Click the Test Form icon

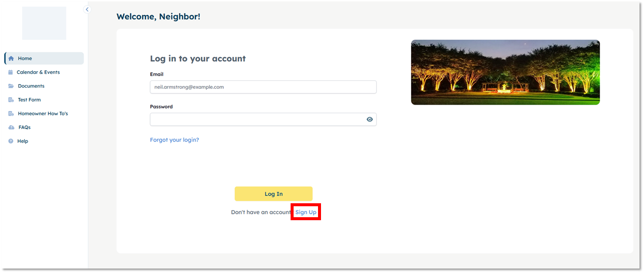11,100
